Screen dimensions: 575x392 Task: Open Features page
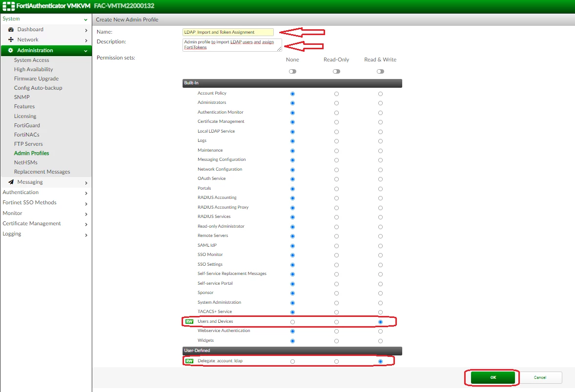tap(24, 106)
